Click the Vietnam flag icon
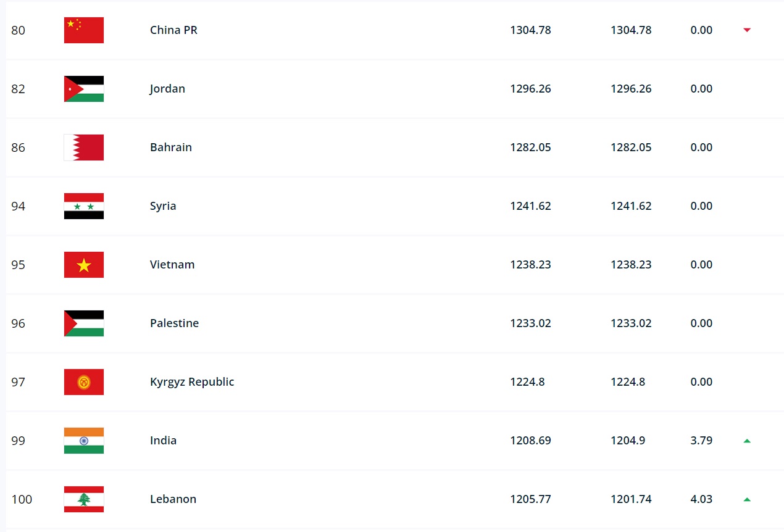The image size is (784, 532). (84, 265)
